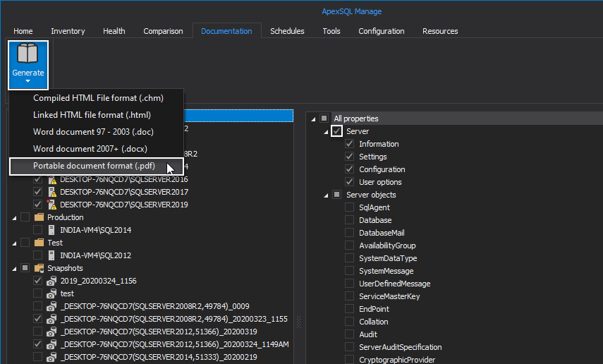The width and height of the screenshot is (603, 364).
Task: Toggle the All properties checkbox
Action: (x=324, y=119)
